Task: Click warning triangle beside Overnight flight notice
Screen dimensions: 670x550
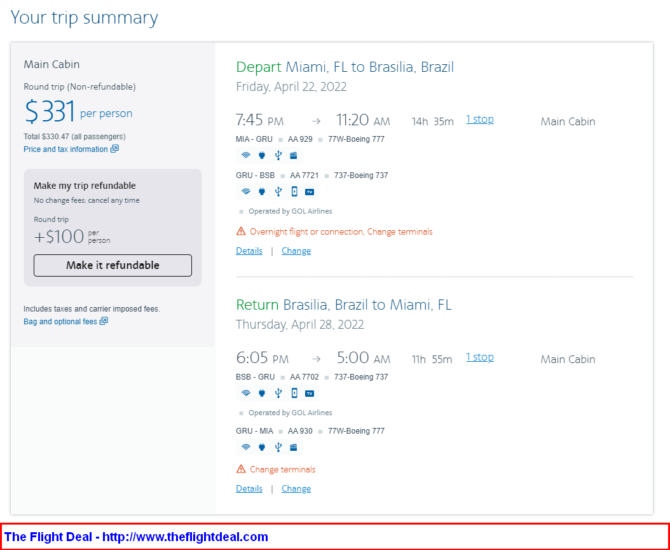Action: [241, 232]
